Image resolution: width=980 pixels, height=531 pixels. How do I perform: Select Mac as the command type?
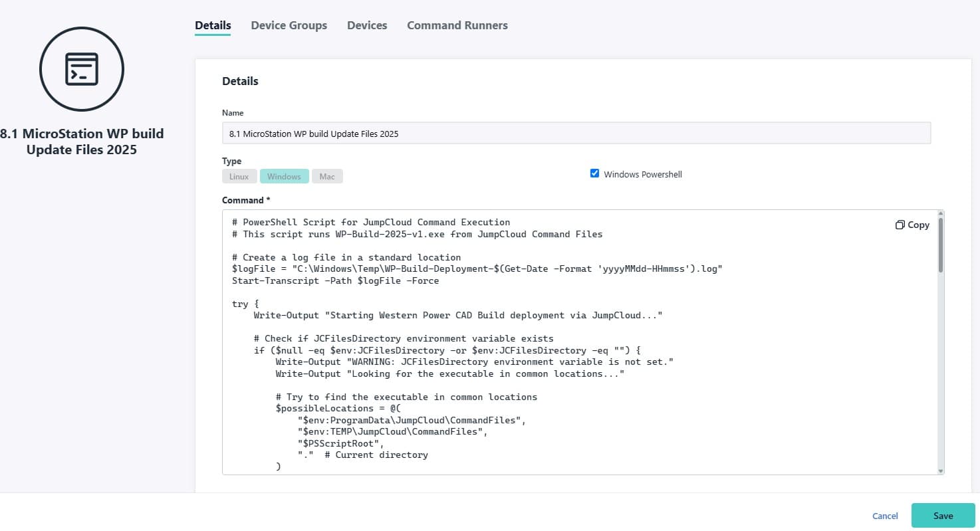point(327,176)
